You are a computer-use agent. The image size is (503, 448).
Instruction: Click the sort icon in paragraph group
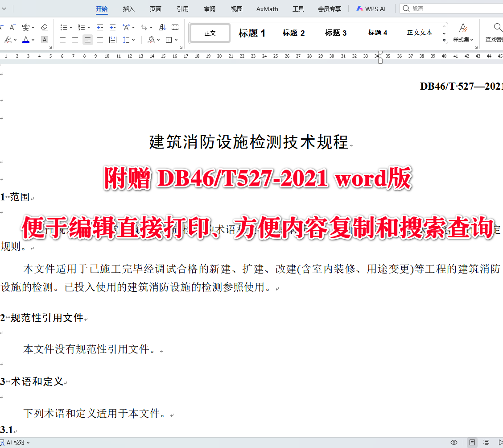click(162, 27)
